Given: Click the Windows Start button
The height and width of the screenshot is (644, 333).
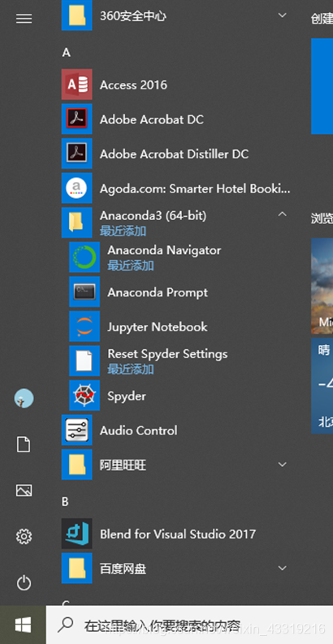Looking at the screenshot, I should pyautogui.click(x=23, y=625).
